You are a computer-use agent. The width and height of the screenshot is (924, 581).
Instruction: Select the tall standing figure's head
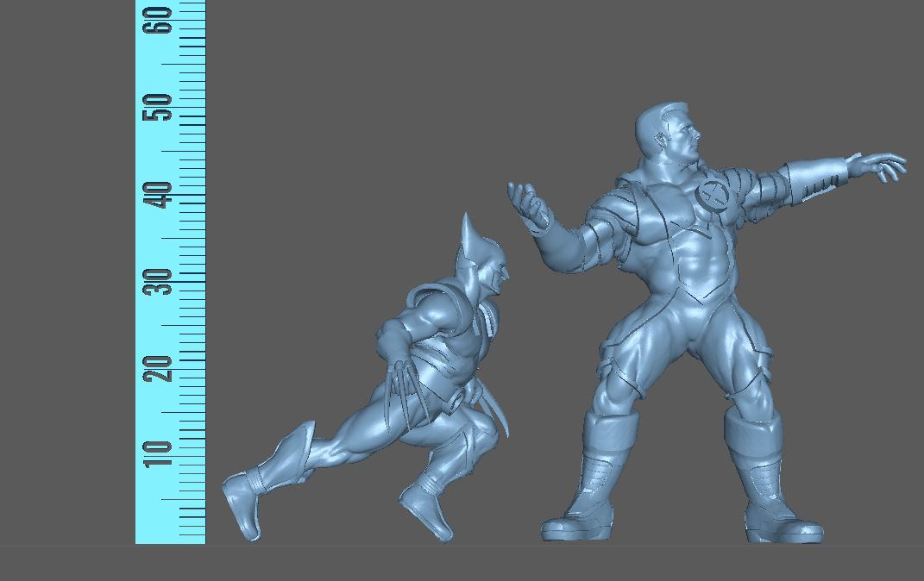coord(667,136)
